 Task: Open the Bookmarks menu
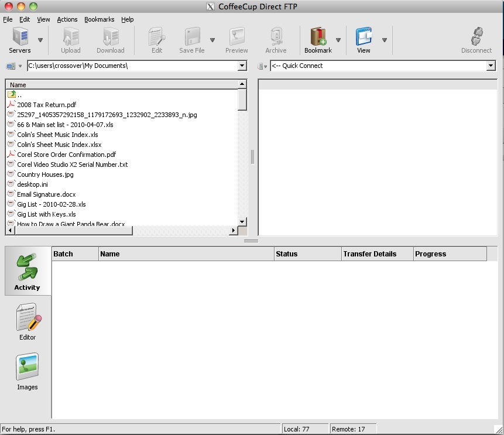99,19
